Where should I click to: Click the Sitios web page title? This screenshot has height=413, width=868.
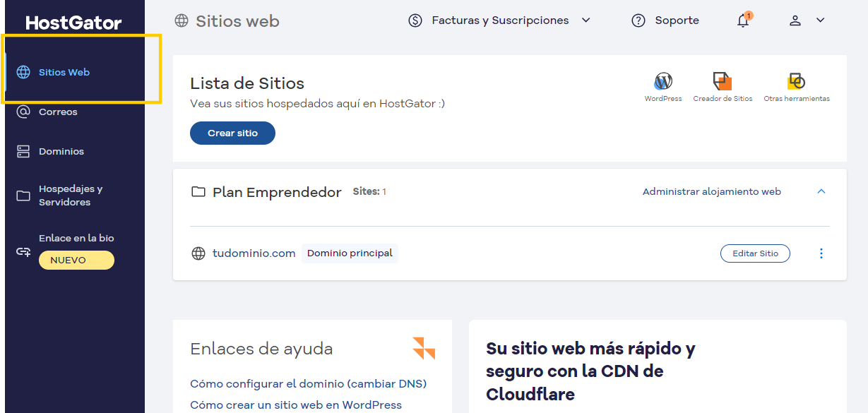237,21
